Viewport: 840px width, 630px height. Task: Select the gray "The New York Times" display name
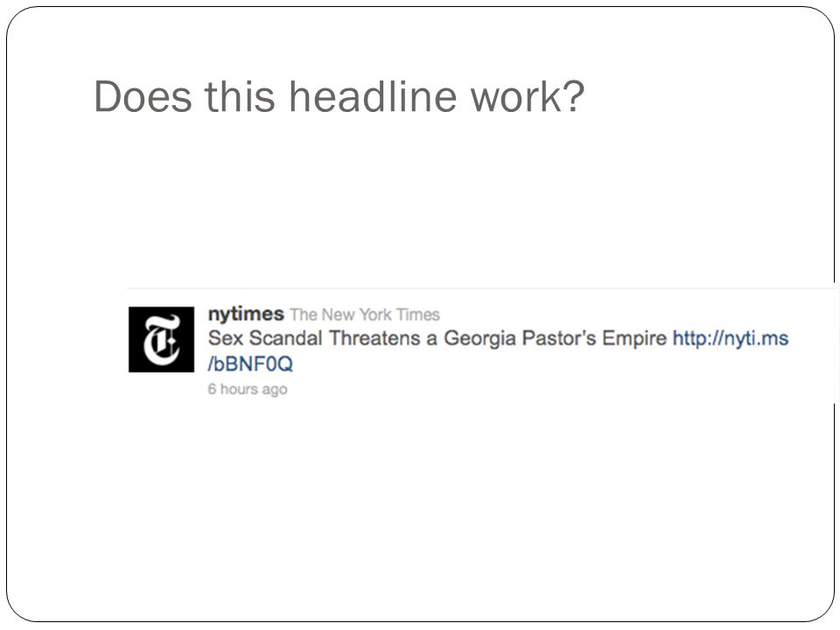coord(365,314)
